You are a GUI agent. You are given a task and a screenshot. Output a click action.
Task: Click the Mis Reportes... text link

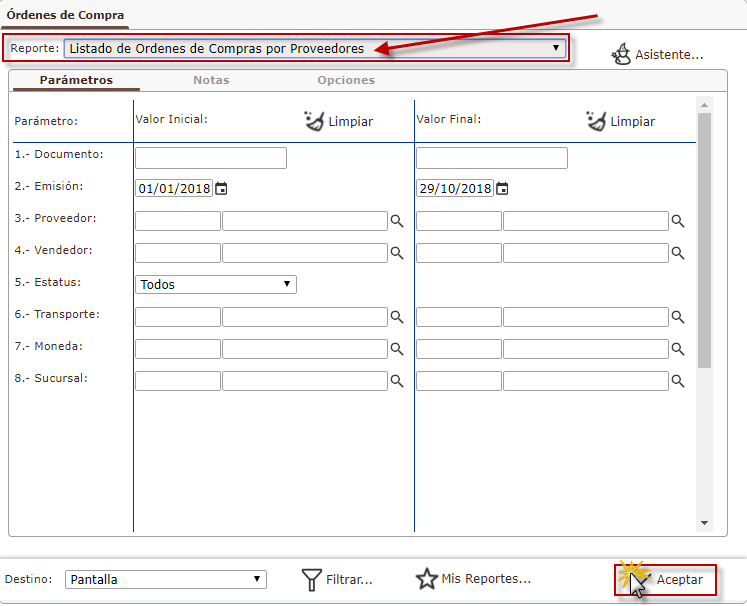point(486,578)
